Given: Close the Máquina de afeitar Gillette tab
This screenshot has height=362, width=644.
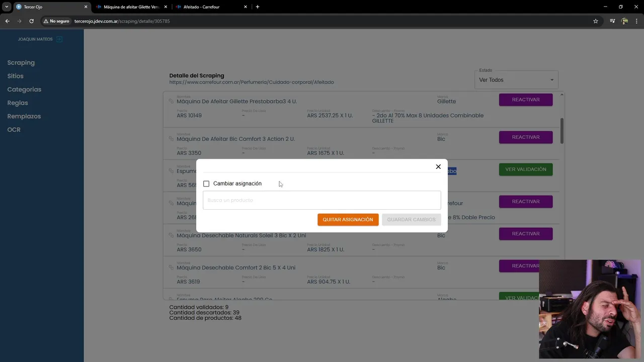Looking at the screenshot, I should [x=166, y=7].
